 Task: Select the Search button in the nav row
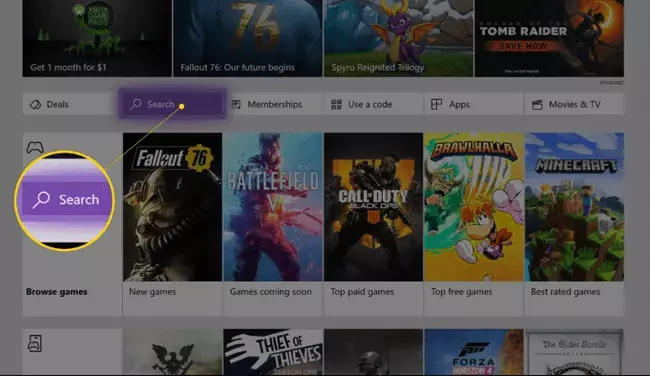[x=172, y=104]
